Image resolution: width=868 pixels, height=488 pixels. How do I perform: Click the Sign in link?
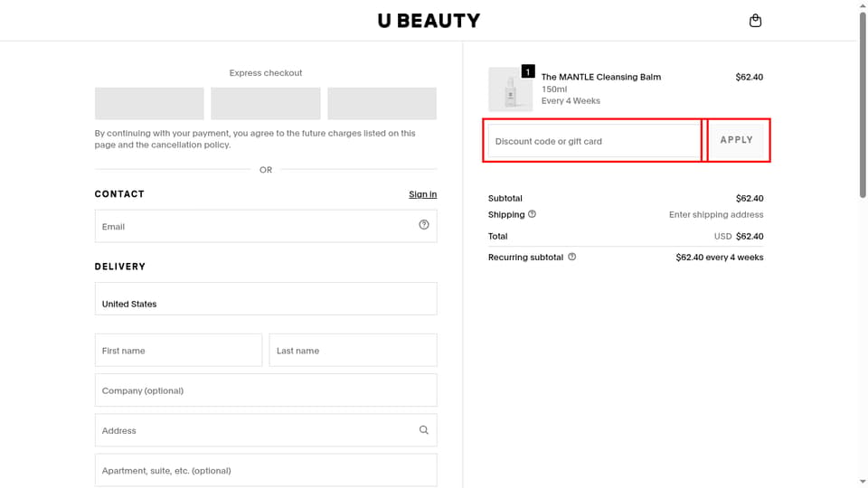(x=423, y=194)
